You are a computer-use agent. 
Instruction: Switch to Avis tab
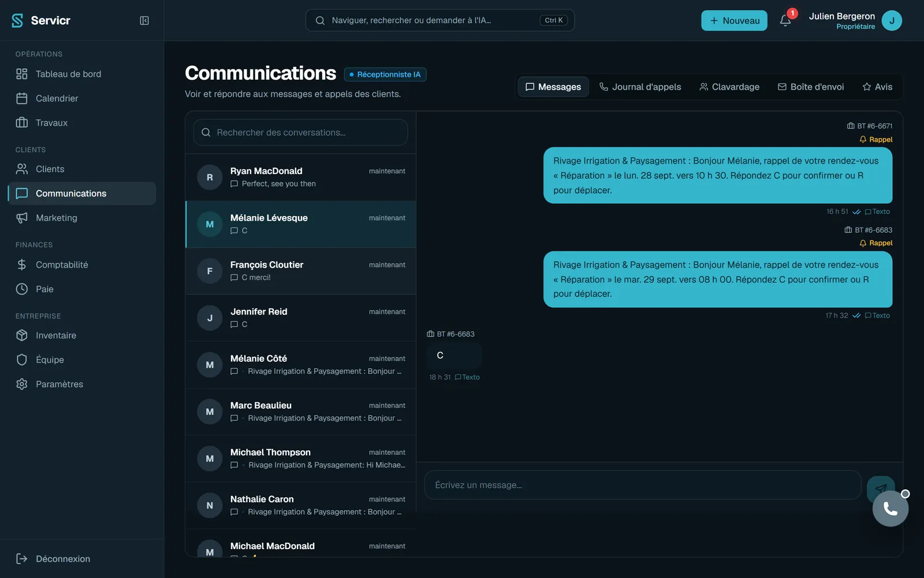(877, 87)
